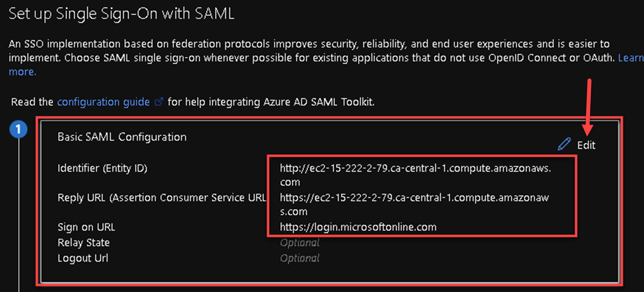Click the Sign on URL label
The width and height of the screenshot is (644, 292).
click(x=86, y=227)
